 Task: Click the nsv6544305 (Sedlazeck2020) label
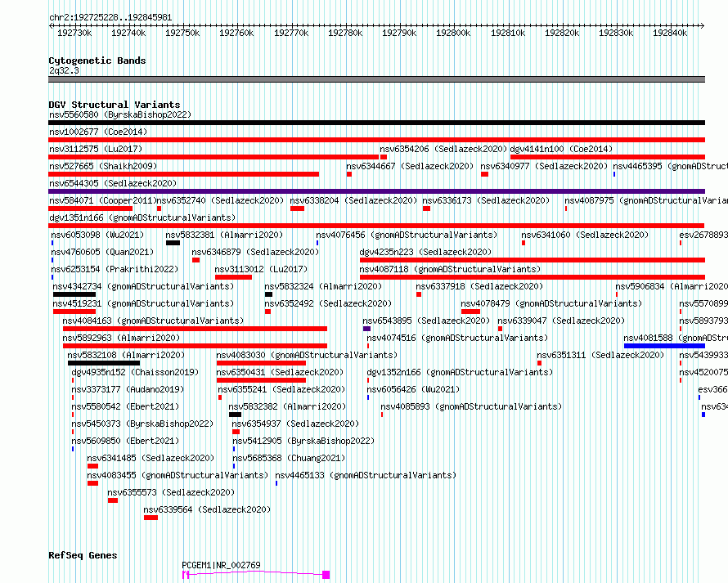pyautogui.click(x=113, y=183)
